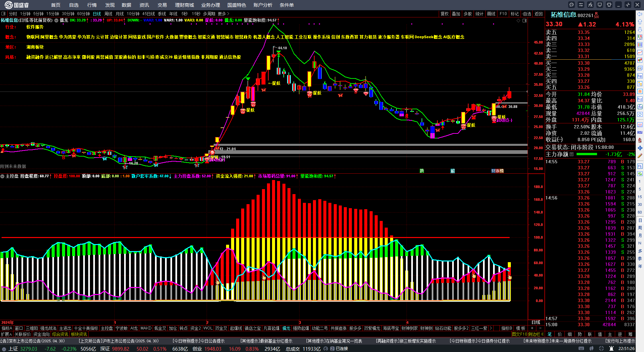Open 指标A indicator group selector
Screen dimensions: 644x352
7,328
